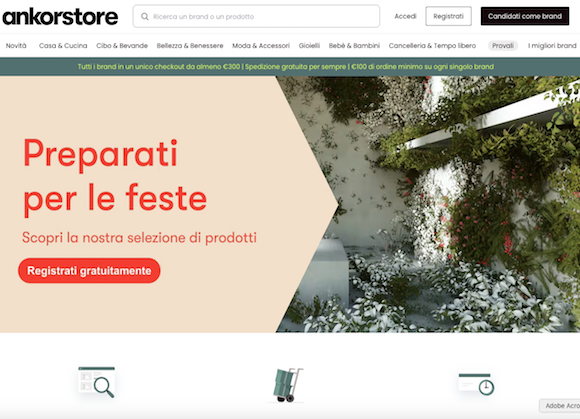Click the catalog search magnifier illustration icon
The height and width of the screenshot is (419, 580).
click(97, 382)
